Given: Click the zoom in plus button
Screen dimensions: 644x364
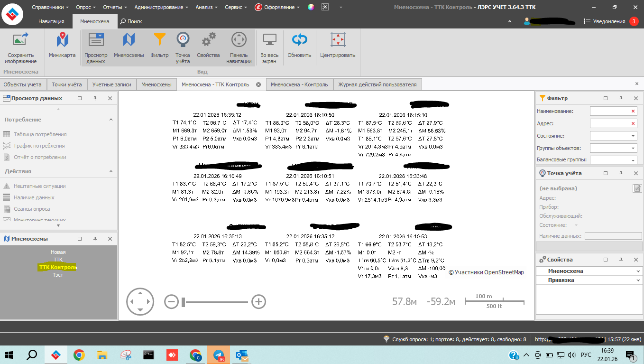Looking at the screenshot, I should pos(258,301).
